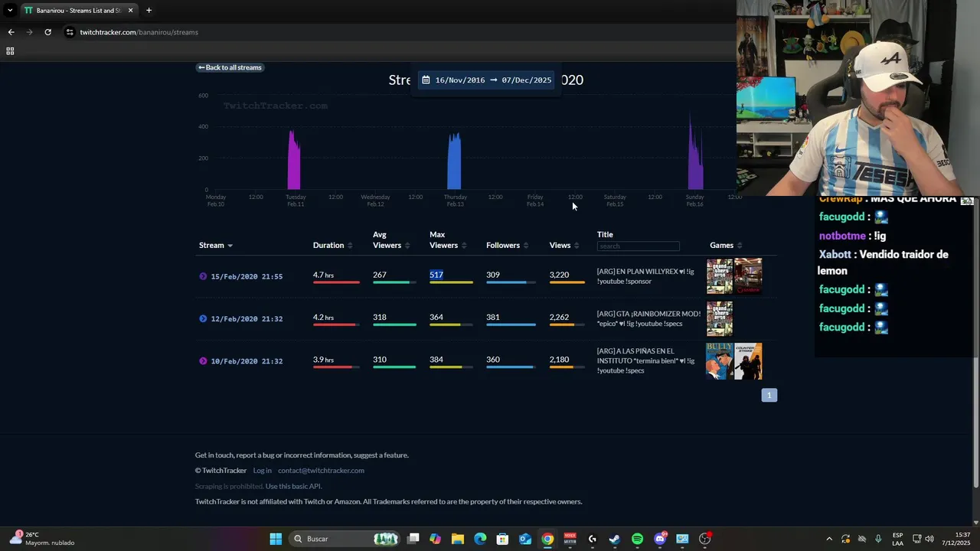Viewport: 980px width, 551px height.
Task: Click the 381 followers progress bar
Action: [511, 324]
